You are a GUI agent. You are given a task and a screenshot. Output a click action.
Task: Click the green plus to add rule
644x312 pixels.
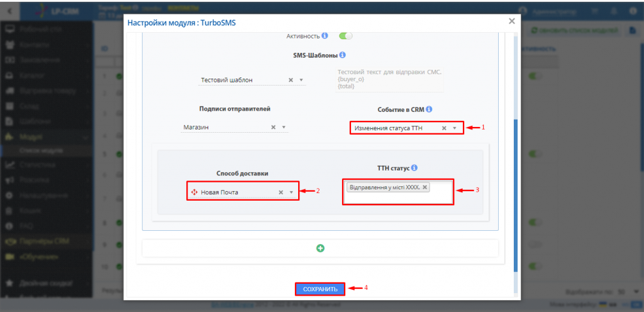320,248
